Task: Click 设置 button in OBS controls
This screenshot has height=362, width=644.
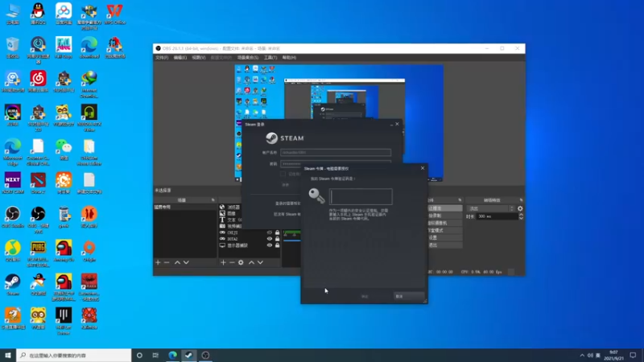Action: click(x=444, y=237)
